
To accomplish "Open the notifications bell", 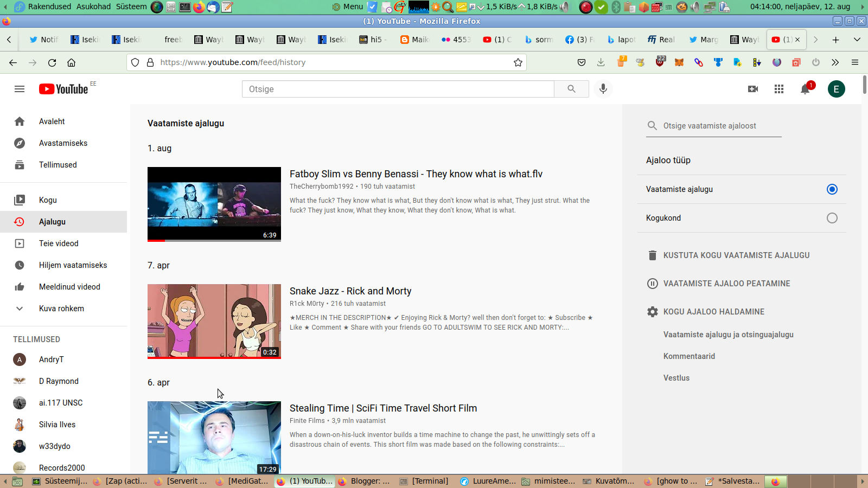I will click(805, 89).
